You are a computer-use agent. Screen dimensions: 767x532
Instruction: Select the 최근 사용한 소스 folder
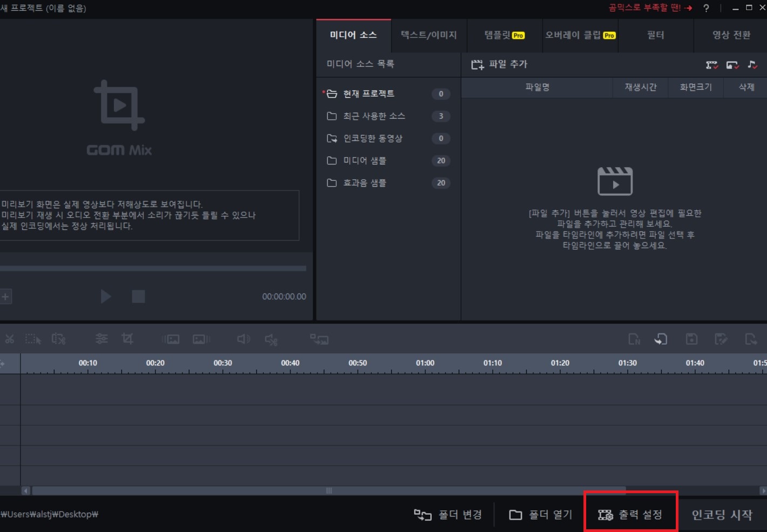[x=388, y=116]
